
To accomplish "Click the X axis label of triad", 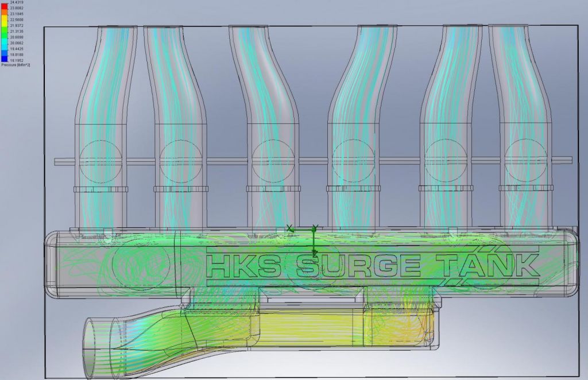I will pos(289,228).
